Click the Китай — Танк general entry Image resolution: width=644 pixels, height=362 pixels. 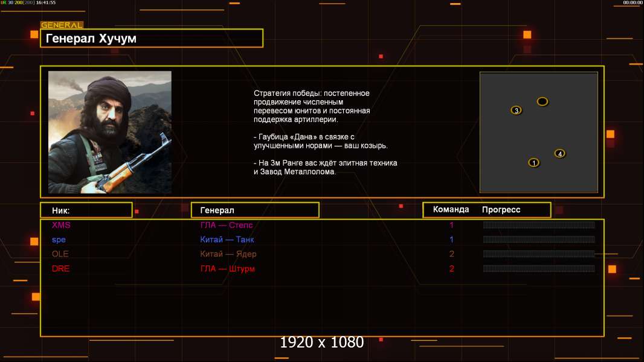tap(227, 240)
